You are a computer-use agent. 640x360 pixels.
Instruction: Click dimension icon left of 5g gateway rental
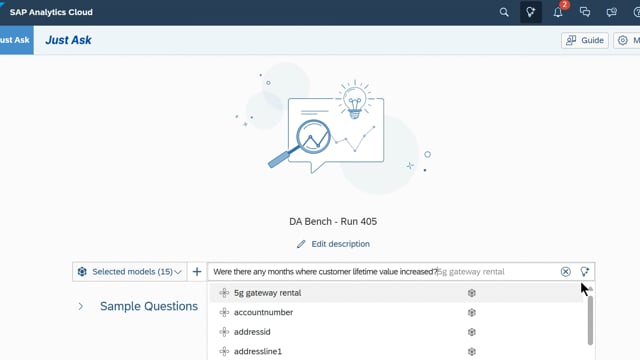coord(224,293)
